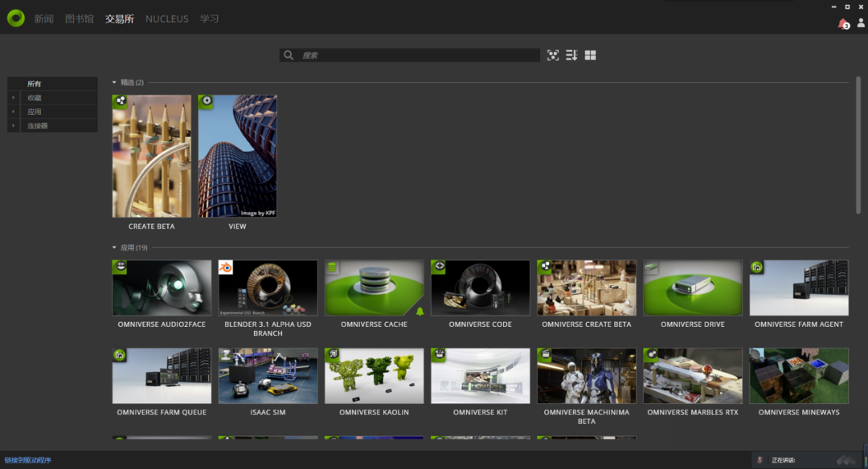868x469 pixels.
Task: Switch to grid view icon
Action: (590, 55)
